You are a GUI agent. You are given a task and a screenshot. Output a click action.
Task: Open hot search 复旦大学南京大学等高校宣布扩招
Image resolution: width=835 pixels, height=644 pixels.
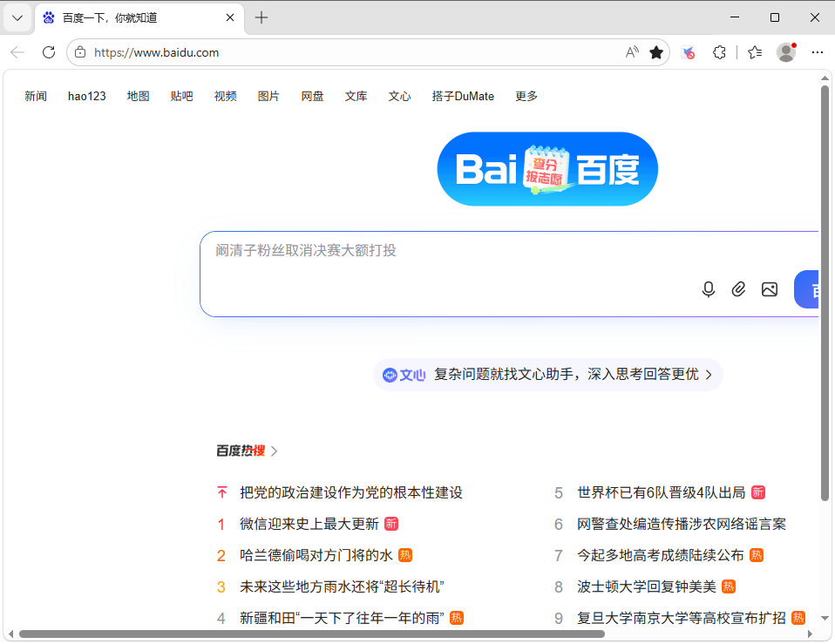tap(682, 619)
